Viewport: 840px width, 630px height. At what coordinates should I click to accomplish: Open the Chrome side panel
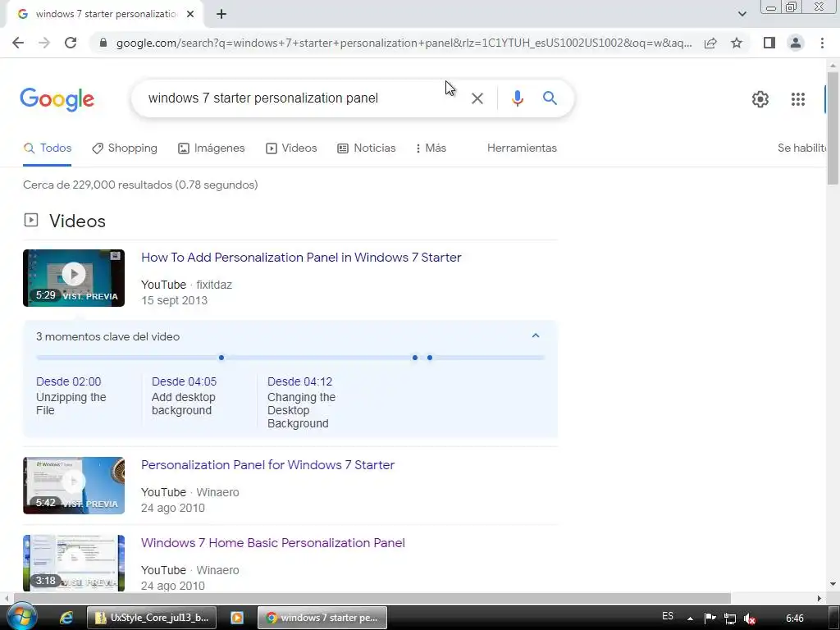point(769,43)
